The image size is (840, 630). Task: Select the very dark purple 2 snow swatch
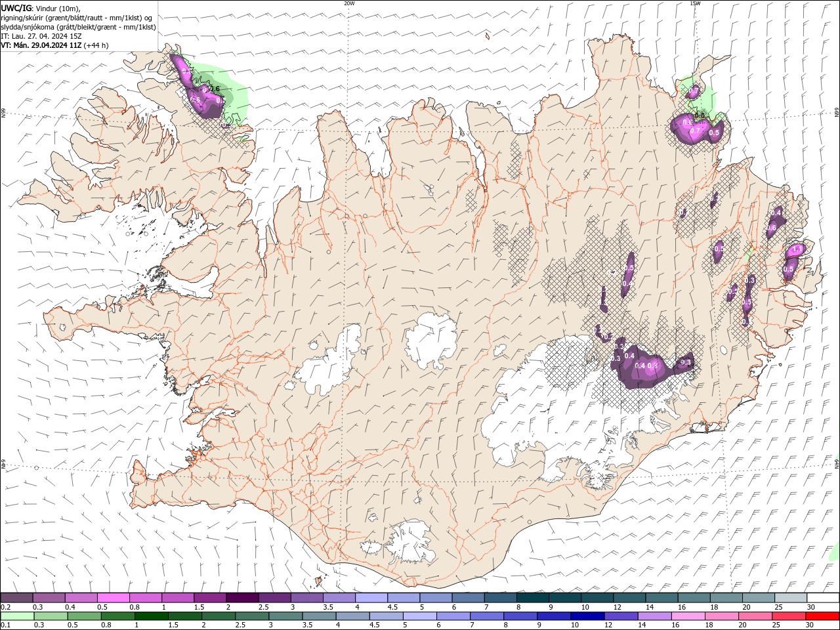click(x=242, y=598)
